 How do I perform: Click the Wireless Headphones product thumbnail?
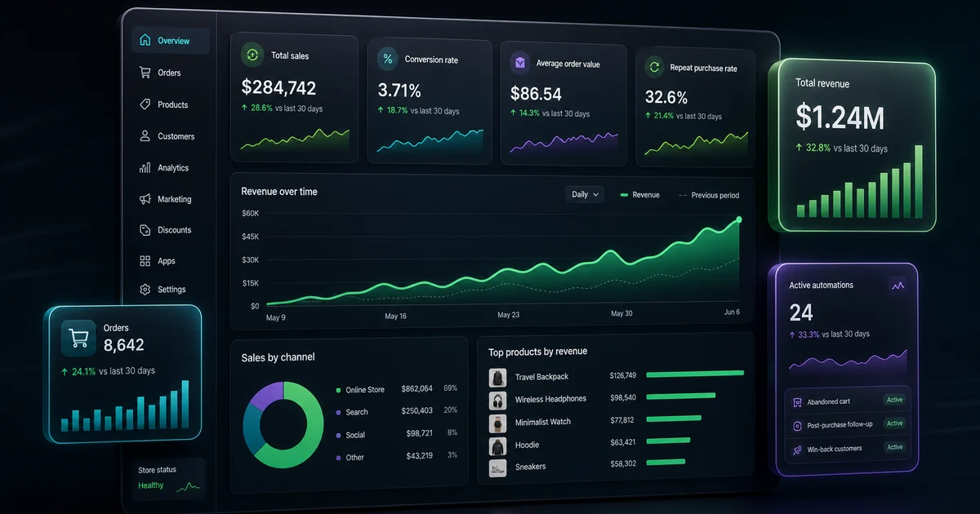coord(497,400)
